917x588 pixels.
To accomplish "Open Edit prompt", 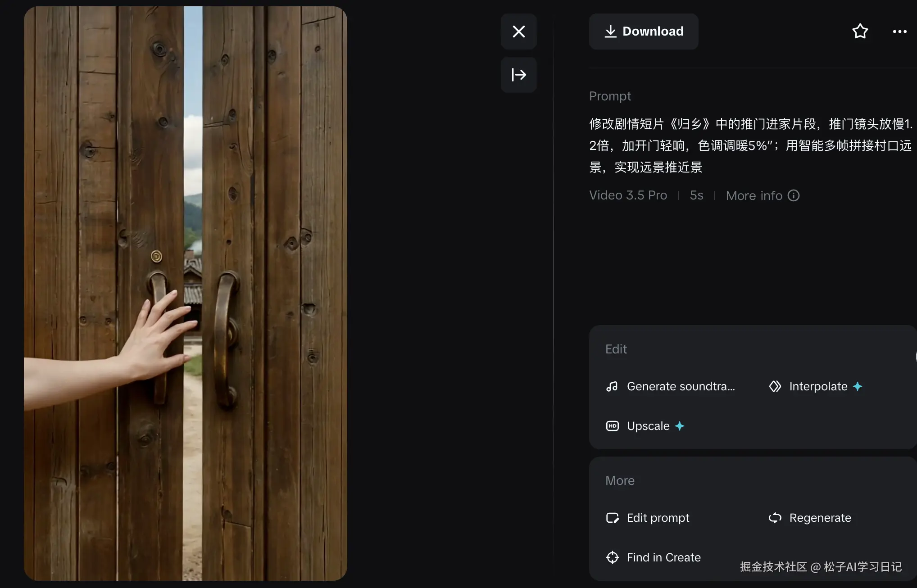I will click(648, 518).
